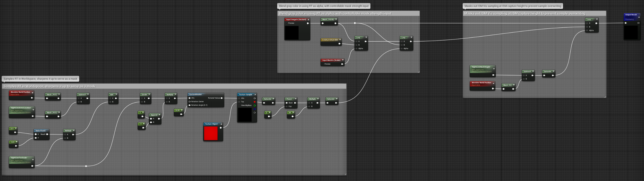
Task: Click the Input ImageIn black preview thumbnail
Action: coord(292,33)
